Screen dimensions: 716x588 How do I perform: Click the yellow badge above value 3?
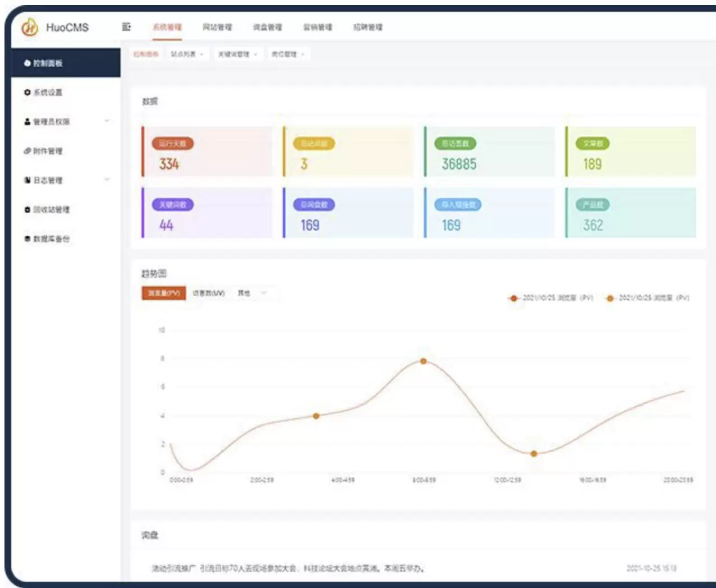(314, 144)
